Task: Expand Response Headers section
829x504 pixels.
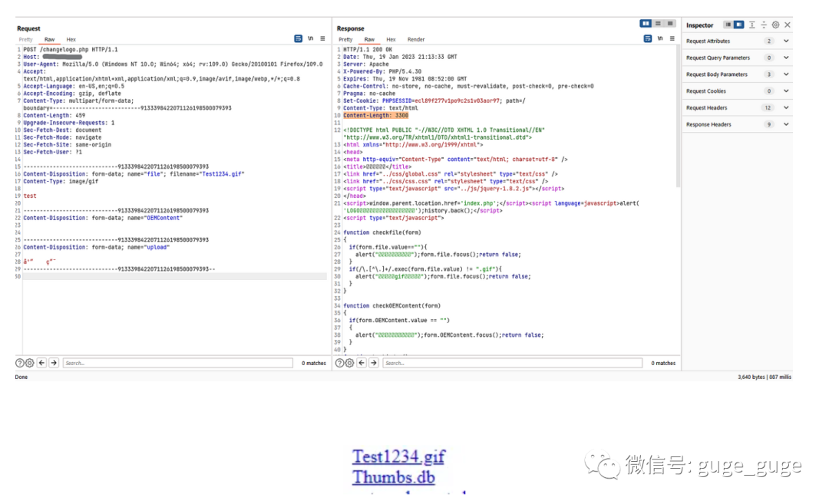Action: (786, 125)
